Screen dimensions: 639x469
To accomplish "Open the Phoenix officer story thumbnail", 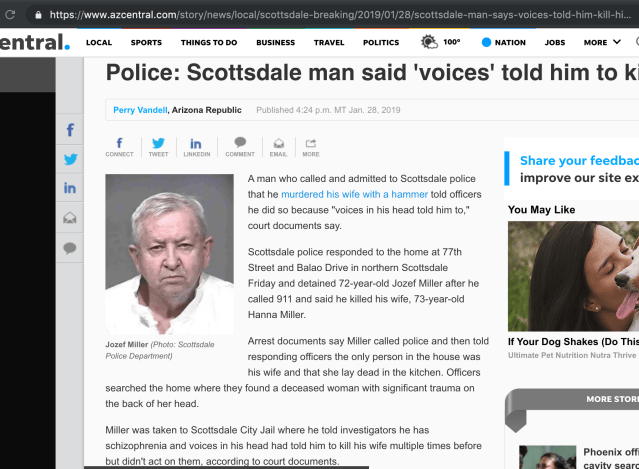I will click(547, 457).
